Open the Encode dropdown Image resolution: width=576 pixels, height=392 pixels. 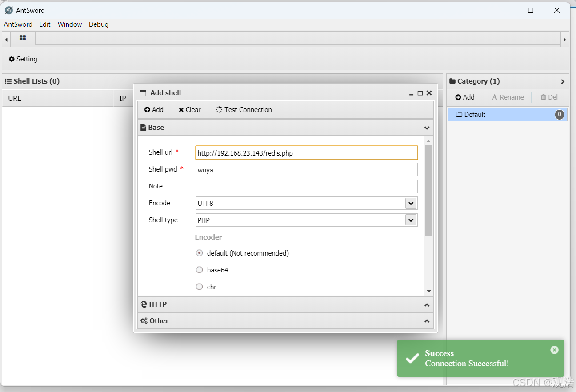coord(411,204)
